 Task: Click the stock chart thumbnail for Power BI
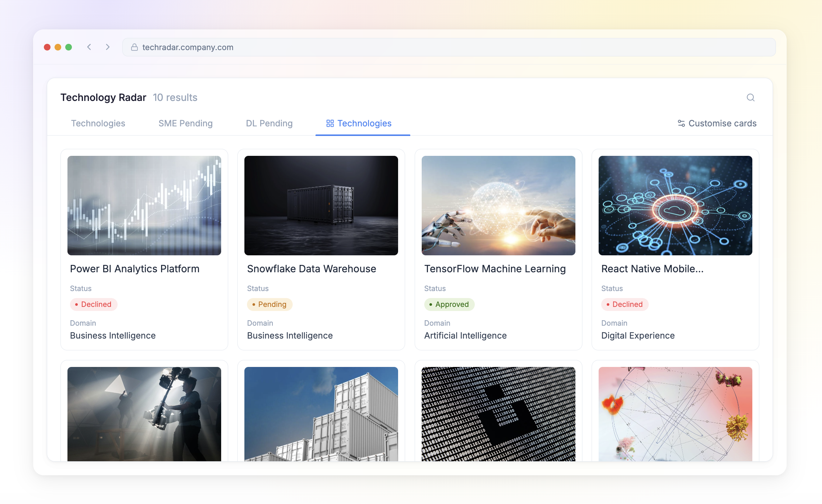tap(144, 206)
